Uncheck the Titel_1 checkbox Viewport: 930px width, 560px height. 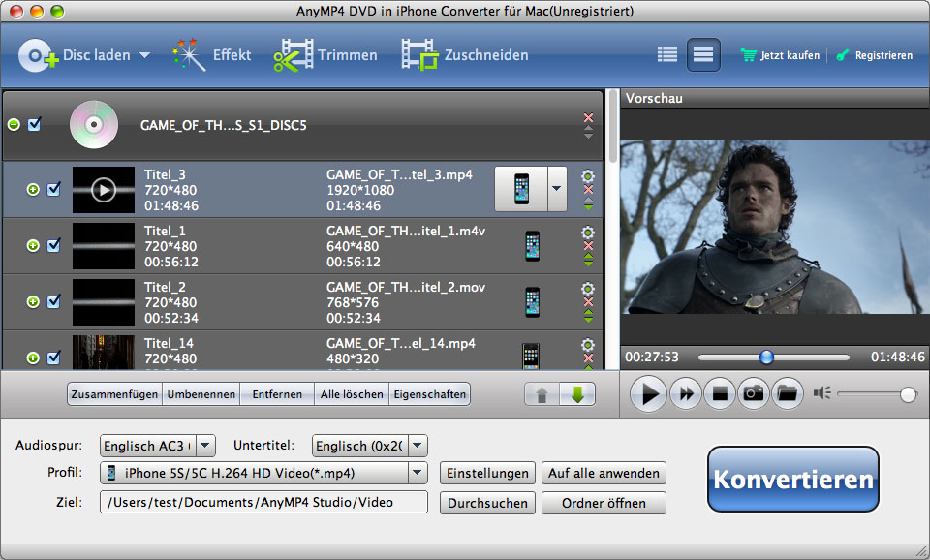pos(54,245)
